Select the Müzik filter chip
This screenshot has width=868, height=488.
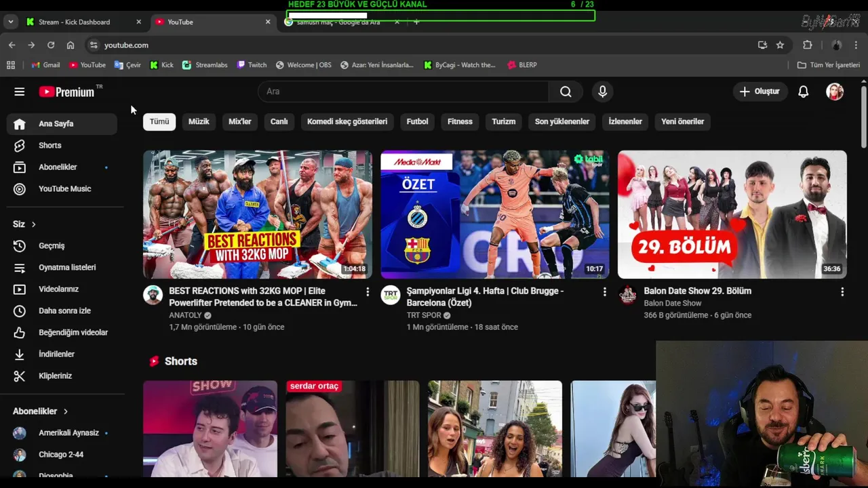pyautogui.click(x=199, y=122)
